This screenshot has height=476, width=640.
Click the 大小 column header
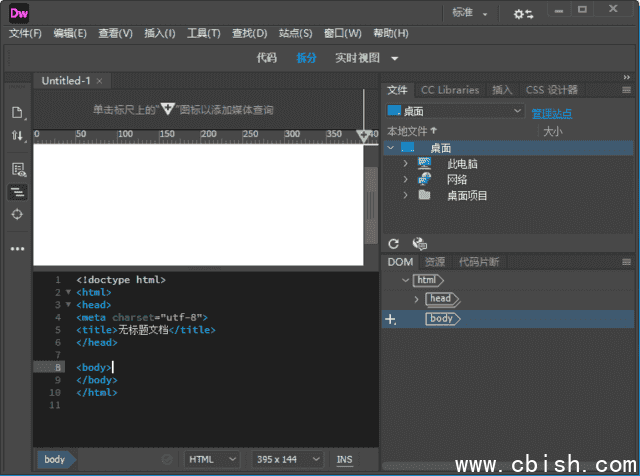point(553,131)
